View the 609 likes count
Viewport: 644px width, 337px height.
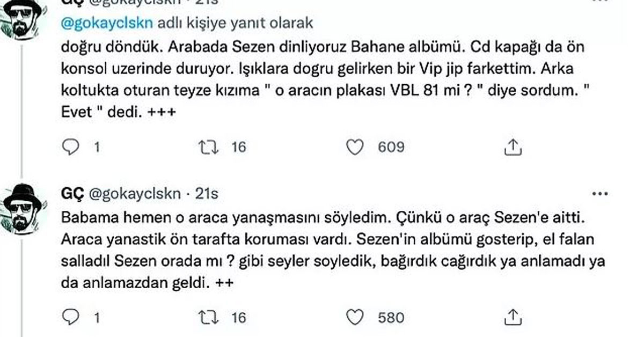coord(391,146)
